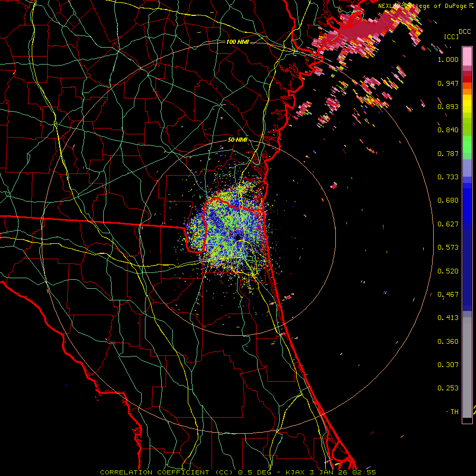Viewport: 476px width, 476px height.
Task: Click the 0.840 legend value
Action: [448, 130]
